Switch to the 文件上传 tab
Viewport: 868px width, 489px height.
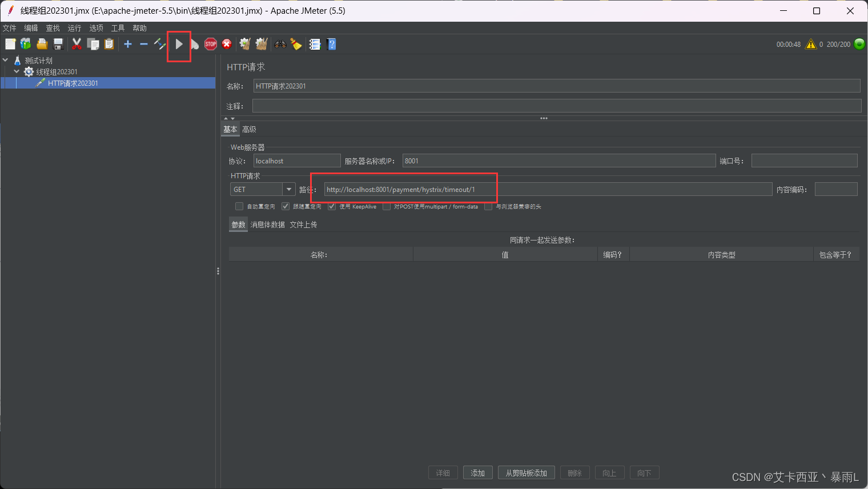tap(303, 225)
